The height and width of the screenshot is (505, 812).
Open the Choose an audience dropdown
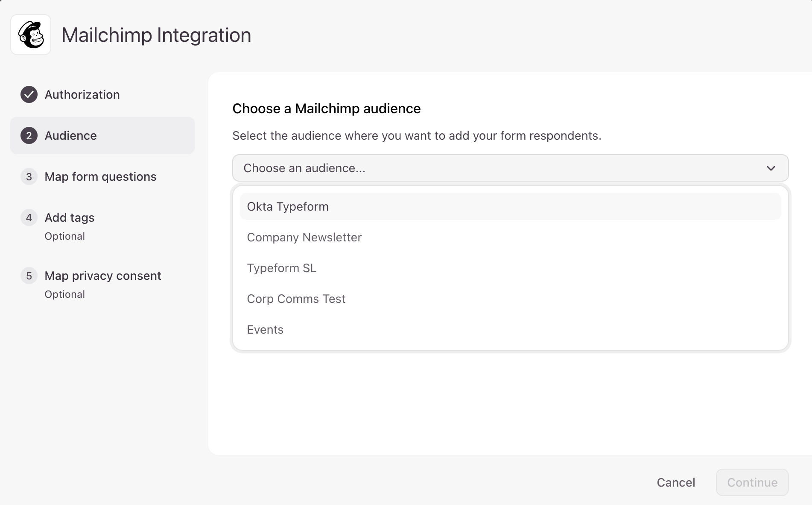click(510, 168)
